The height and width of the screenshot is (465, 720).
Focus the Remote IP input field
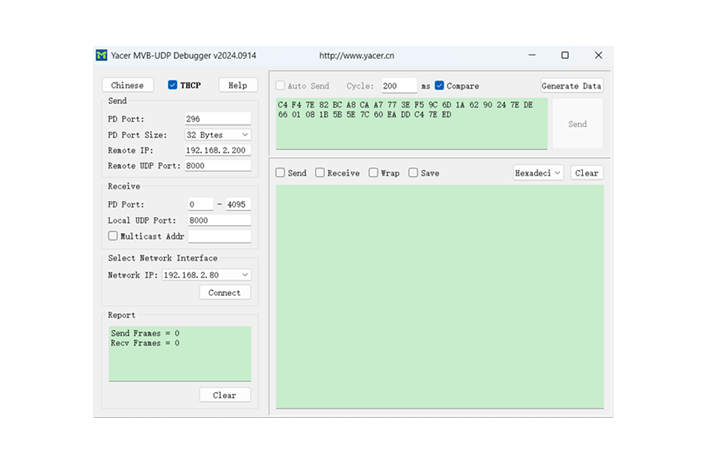[218, 150]
